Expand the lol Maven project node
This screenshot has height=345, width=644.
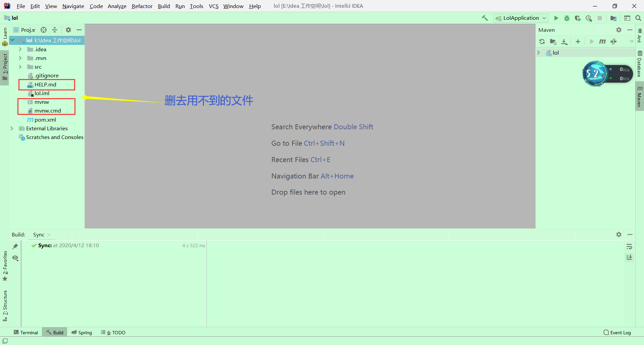539,53
